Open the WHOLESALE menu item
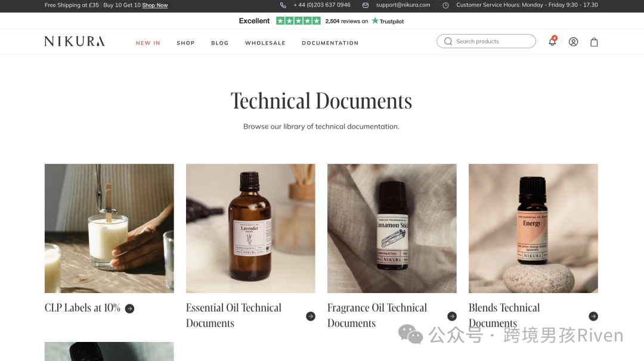This screenshot has width=644, height=361. click(x=265, y=43)
